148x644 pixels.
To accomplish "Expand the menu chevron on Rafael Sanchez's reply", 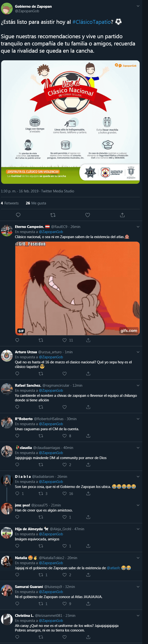I will coord(138,385).
